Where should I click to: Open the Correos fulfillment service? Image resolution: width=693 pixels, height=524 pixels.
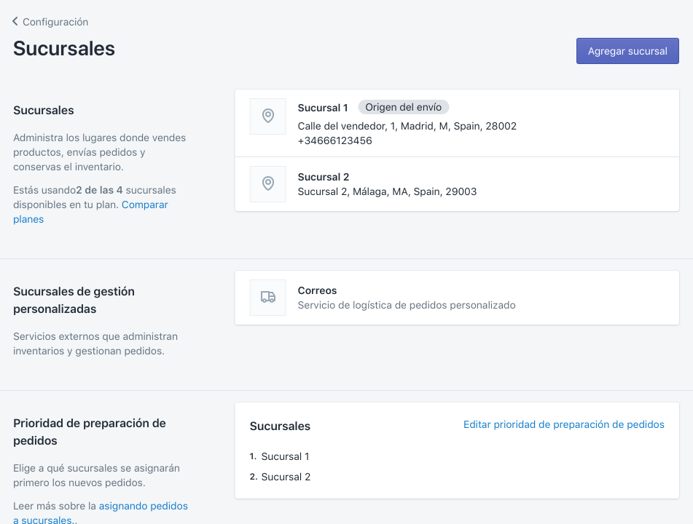pyautogui.click(x=317, y=290)
